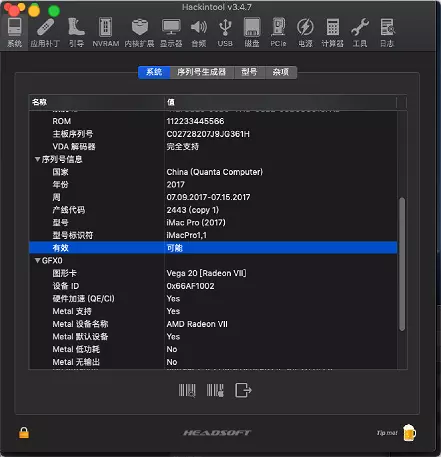Select the 周 row
The width and height of the screenshot is (441, 457).
(x=213, y=197)
